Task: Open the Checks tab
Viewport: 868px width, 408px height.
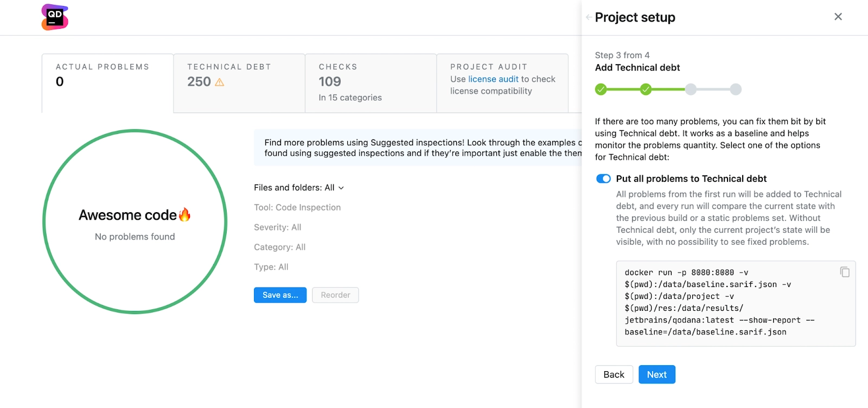Action: (x=371, y=83)
